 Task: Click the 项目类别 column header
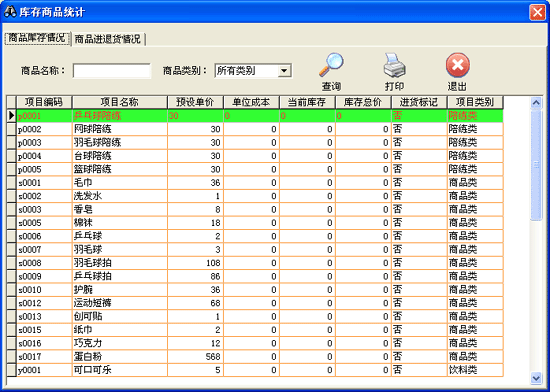pos(475,102)
